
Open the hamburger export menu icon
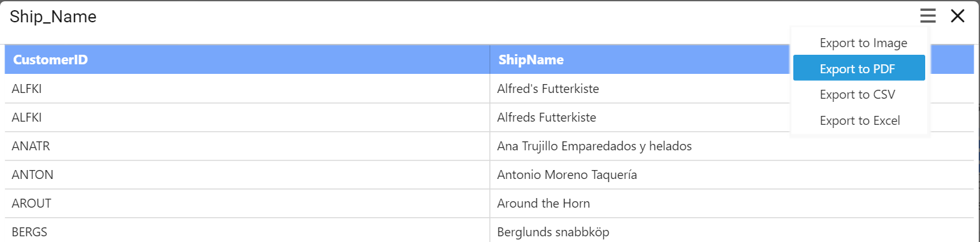928,17
